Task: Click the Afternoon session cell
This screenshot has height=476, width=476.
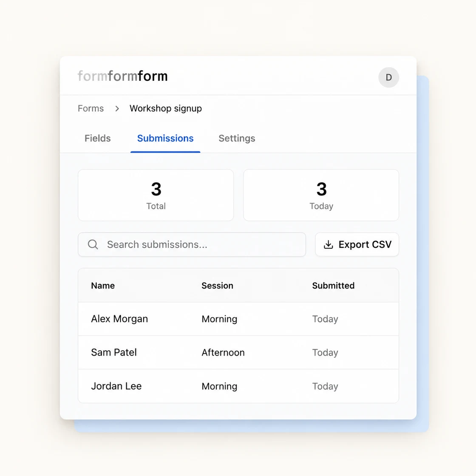Action: tap(223, 352)
